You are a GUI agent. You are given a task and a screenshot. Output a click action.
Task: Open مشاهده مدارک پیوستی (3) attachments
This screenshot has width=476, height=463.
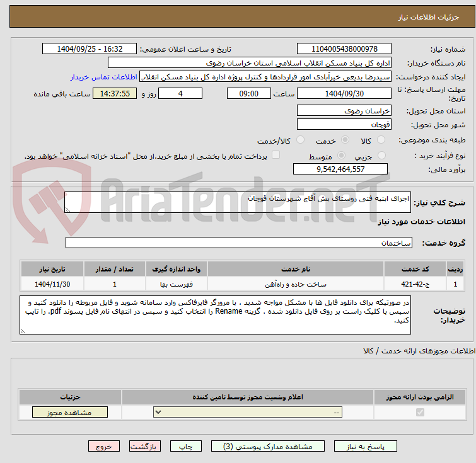pyautogui.click(x=268, y=447)
